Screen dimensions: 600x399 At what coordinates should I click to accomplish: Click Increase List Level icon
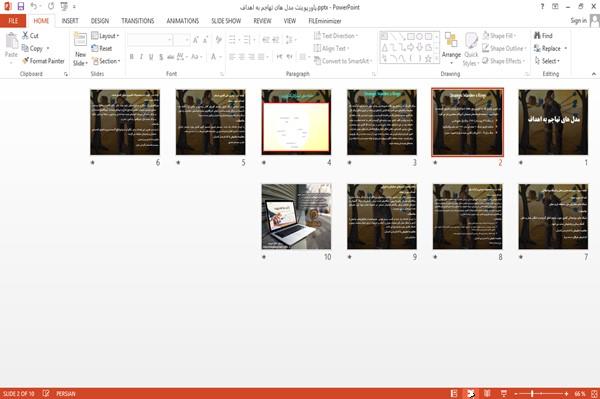coord(276,40)
